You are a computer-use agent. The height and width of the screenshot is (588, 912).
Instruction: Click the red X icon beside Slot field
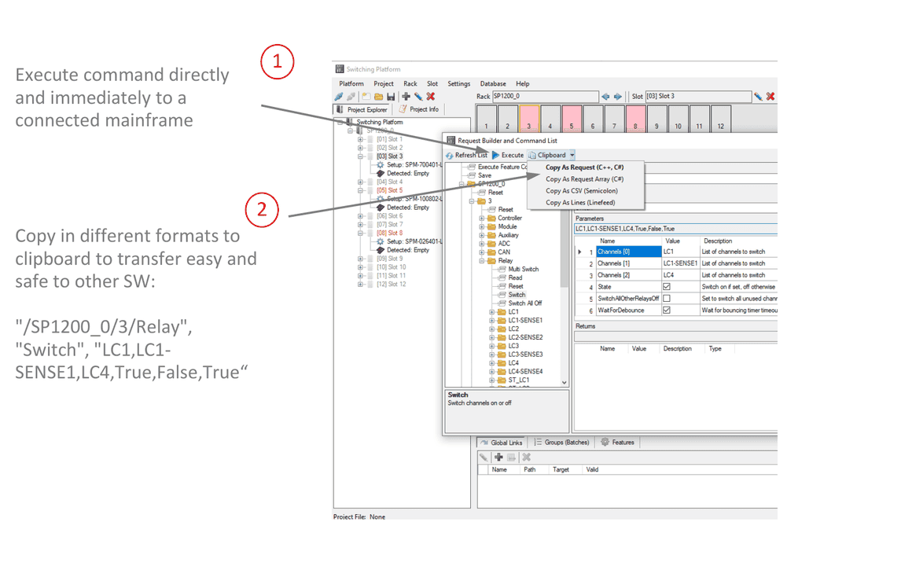(770, 97)
